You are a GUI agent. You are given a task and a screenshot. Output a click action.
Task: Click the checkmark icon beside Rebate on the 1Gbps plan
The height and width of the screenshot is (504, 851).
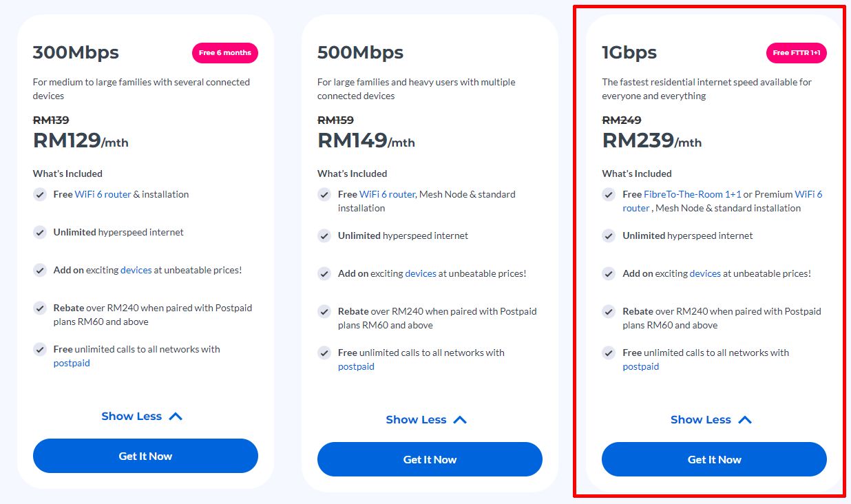coord(609,312)
